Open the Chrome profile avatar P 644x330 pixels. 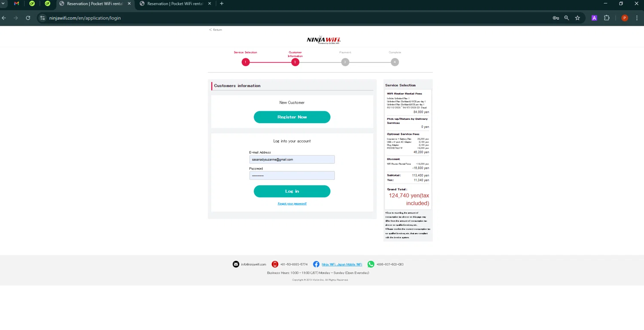[x=625, y=18]
